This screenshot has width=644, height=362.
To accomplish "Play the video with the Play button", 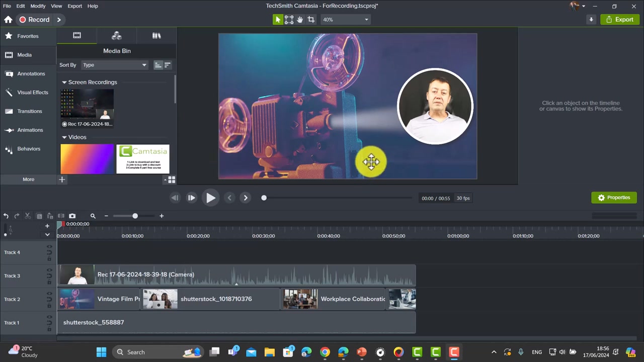I will (x=211, y=198).
